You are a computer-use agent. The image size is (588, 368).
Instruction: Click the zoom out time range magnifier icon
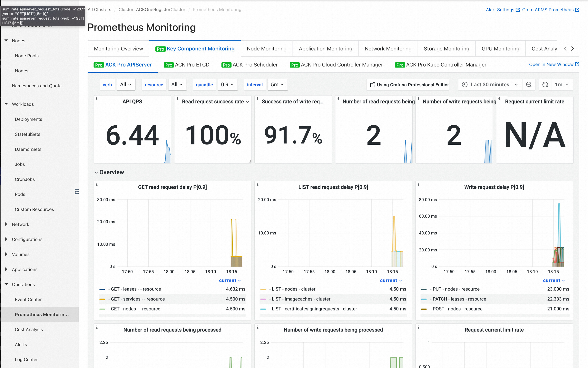coord(529,84)
